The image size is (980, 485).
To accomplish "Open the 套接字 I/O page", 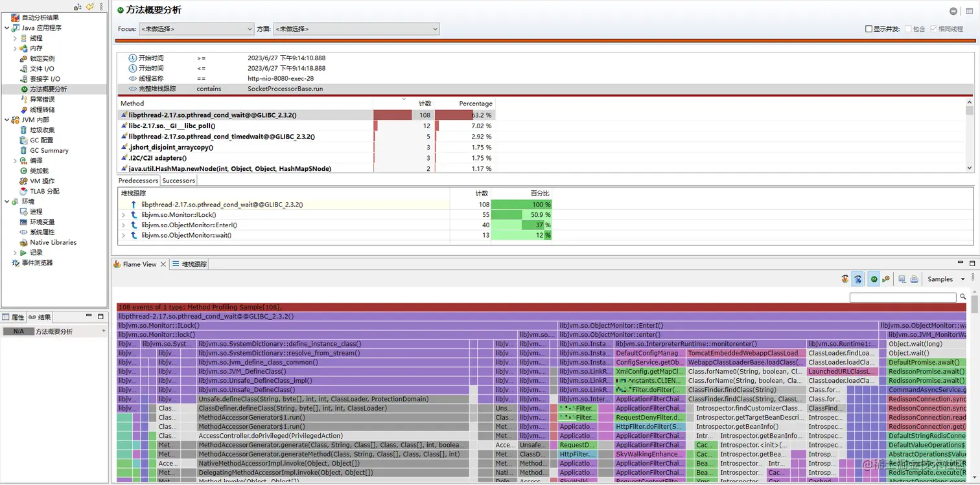I will (x=45, y=79).
